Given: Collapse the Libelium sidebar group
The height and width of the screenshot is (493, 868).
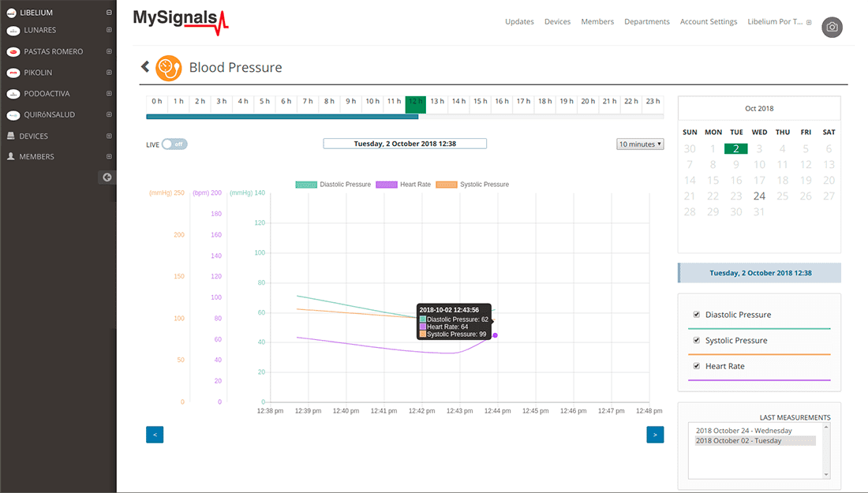Looking at the screenshot, I should (x=109, y=12).
